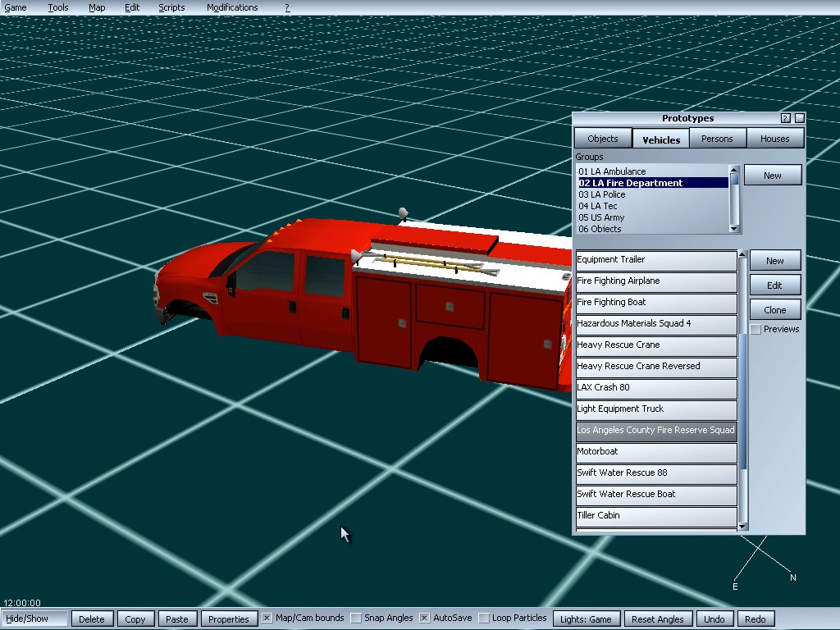Viewport: 840px width, 630px height.
Task: Select the 04 LA Tec group
Action: click(652, 206)
